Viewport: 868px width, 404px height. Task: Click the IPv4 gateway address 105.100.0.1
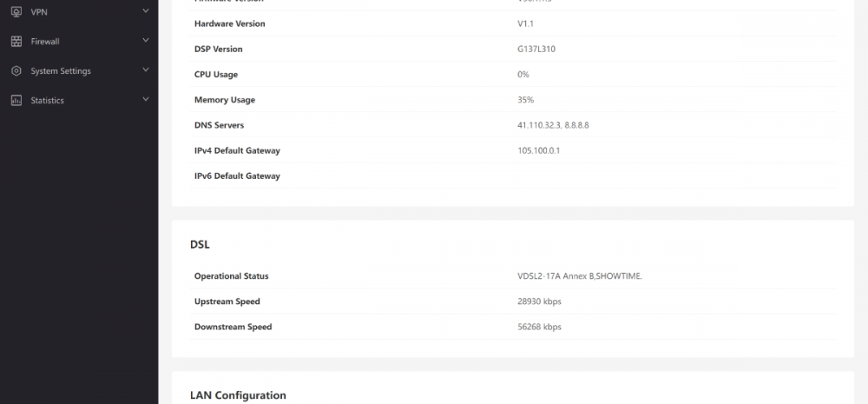(x=539, y=150)
